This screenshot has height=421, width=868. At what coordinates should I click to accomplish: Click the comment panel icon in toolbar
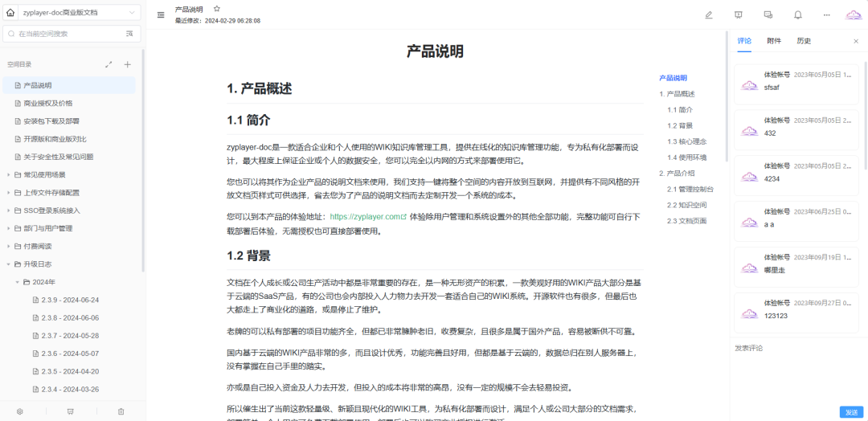pos(768,15)
